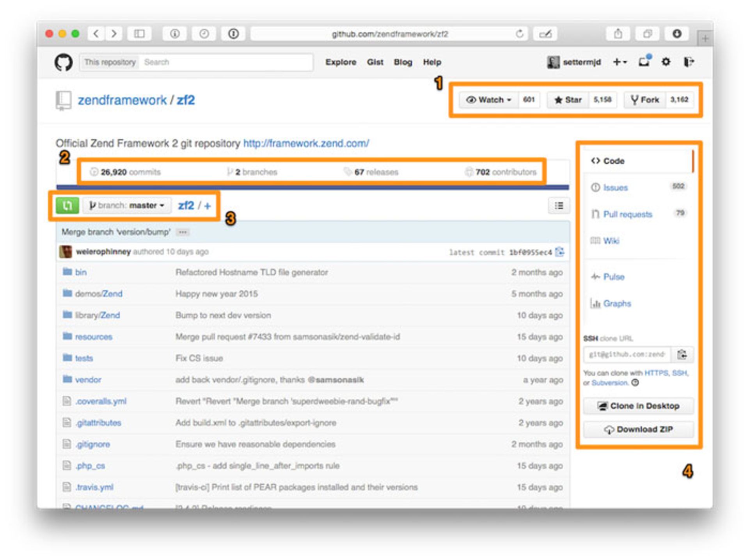749x560 pixels.
Task: Open Help in the top navigation
Action: 432,62
